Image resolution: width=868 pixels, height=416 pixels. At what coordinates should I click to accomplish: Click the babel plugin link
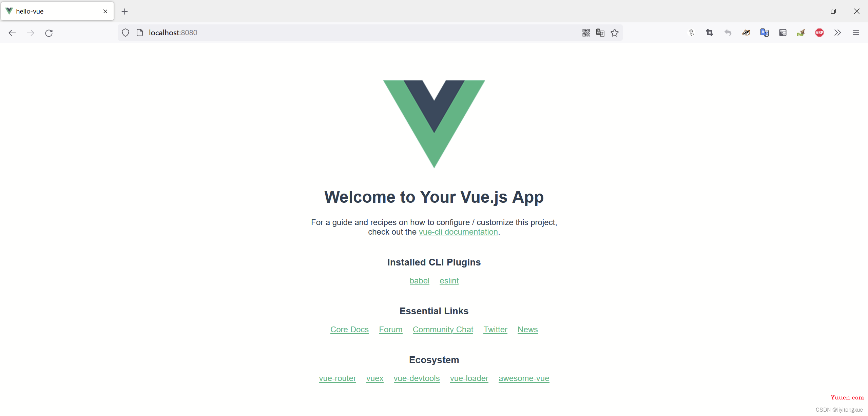[x=419, y=280]
